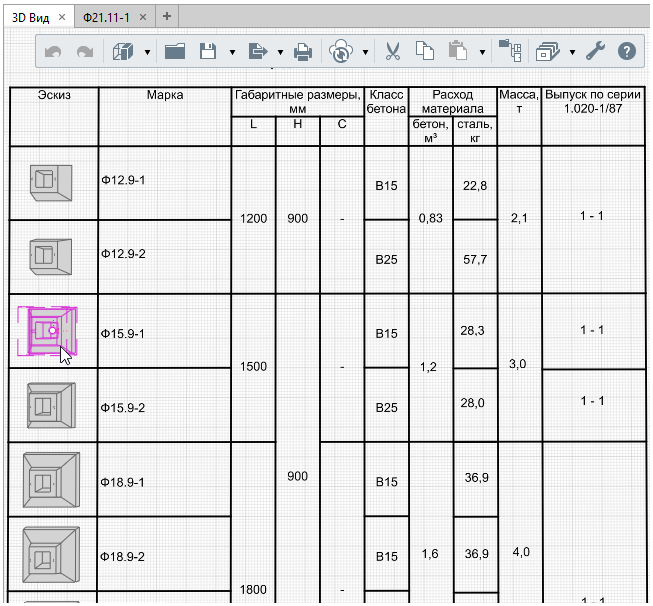Click the Save floppy disk icon

[x=209, y=51]
